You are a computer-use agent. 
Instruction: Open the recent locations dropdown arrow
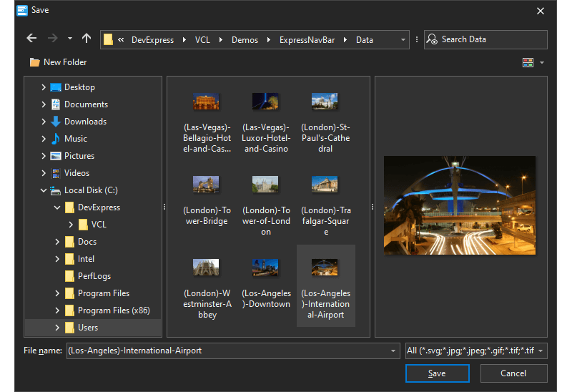click(69, 39)
